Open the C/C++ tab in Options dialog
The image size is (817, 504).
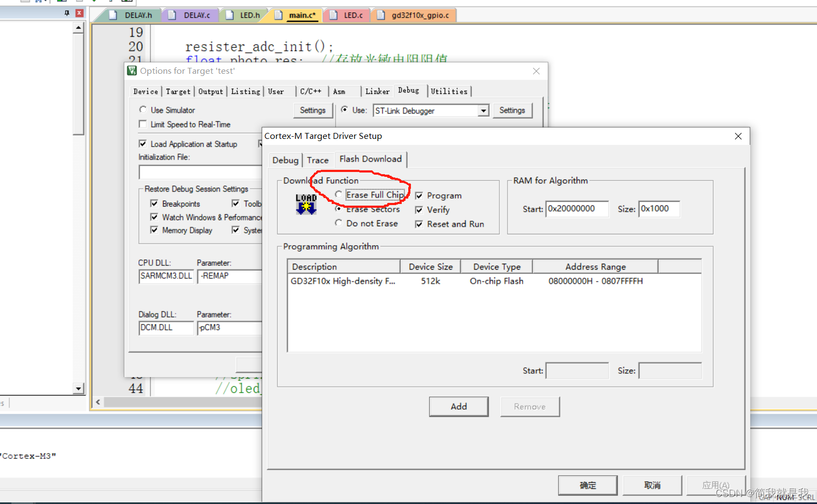[x=311, y=92]
